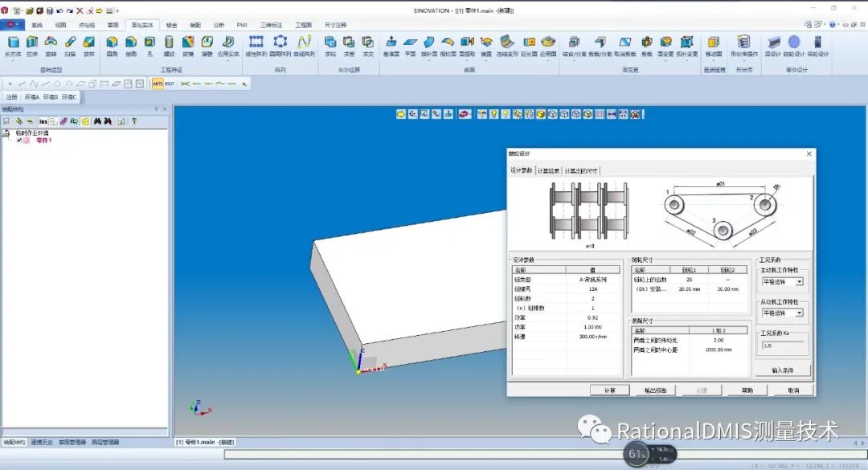Screen dimensions: 868x470
Task: Select the 薄壁 shell tool
Action: click(207, 46)
